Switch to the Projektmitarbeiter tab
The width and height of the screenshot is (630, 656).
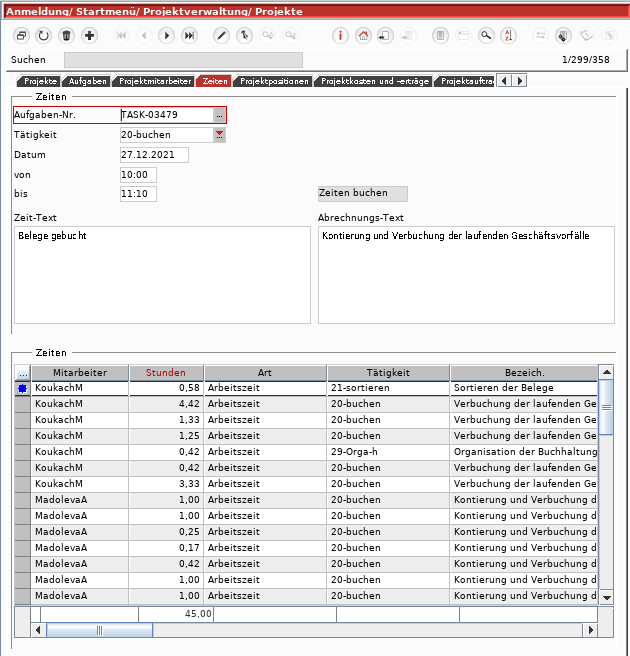point(153,81)
